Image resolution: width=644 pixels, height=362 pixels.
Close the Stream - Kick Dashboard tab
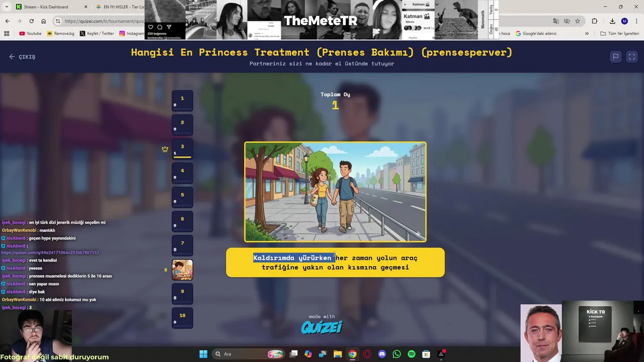click(x=86, y=7)
